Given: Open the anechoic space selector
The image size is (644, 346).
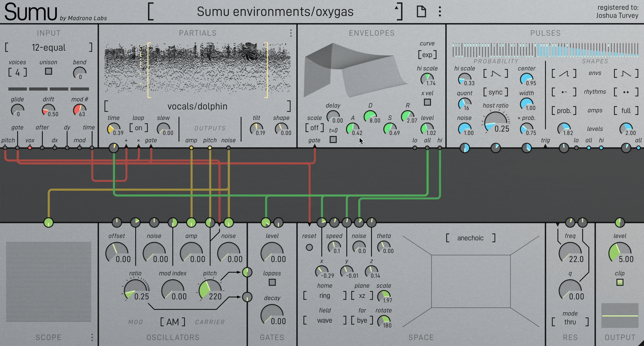Looking at the screenshot, I should pyautogui.click(x=470, y=238).
